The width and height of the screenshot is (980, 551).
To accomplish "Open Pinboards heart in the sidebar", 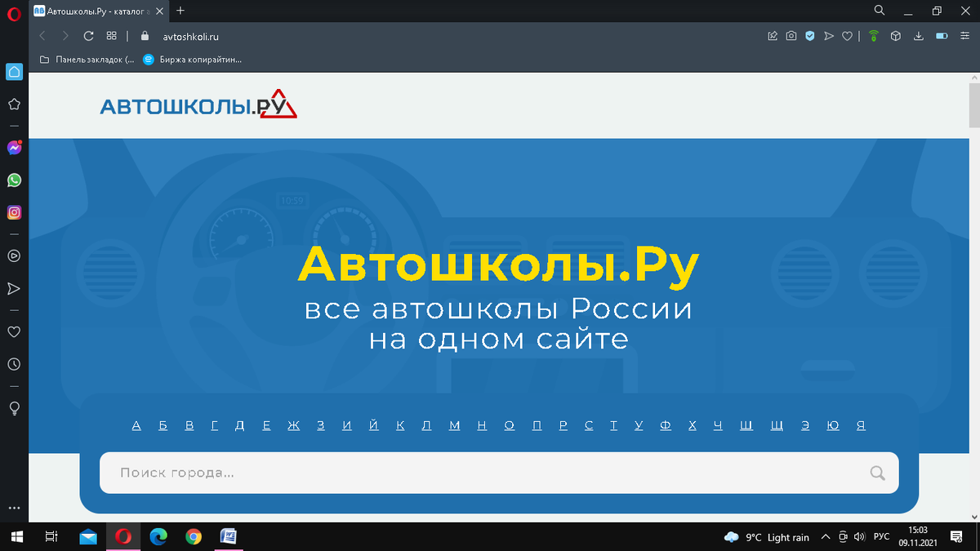I will click(x=14, y=331).
